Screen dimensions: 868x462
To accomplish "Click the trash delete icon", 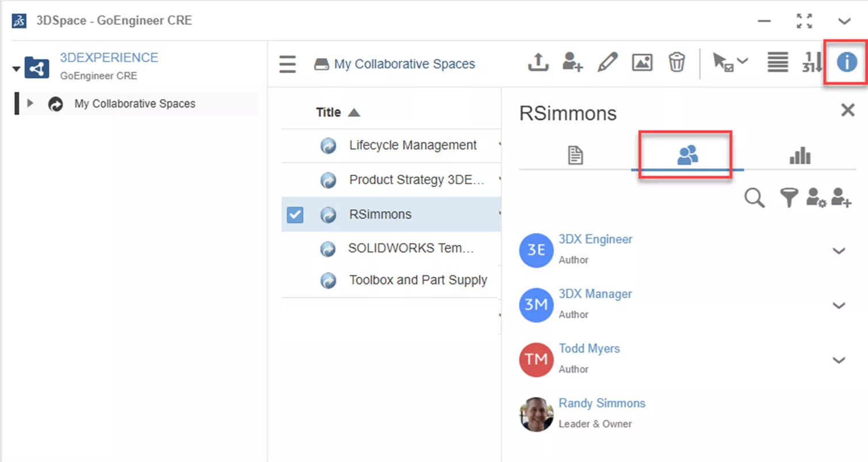I will tap(676, 62).
